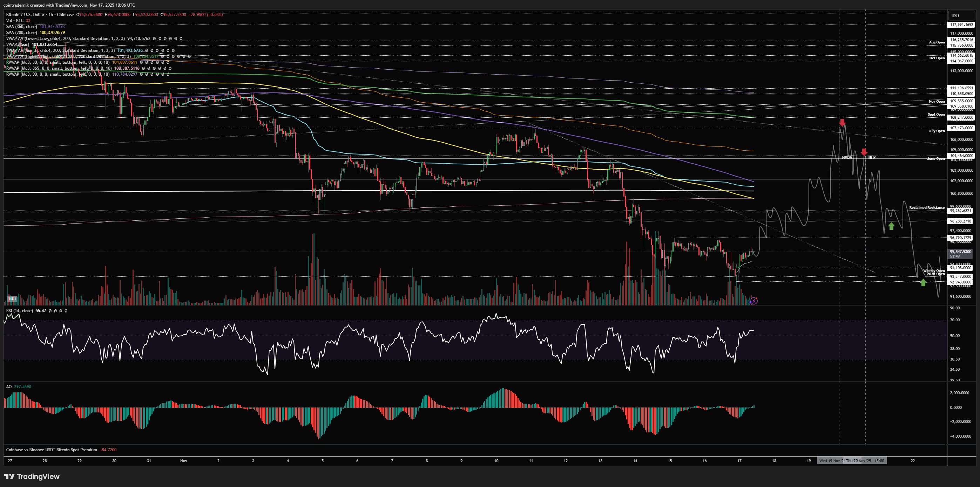This screenshot has height=487, width=980.
Task: Open the RSI (14, close) indicator legend
Action: (20, 311)
